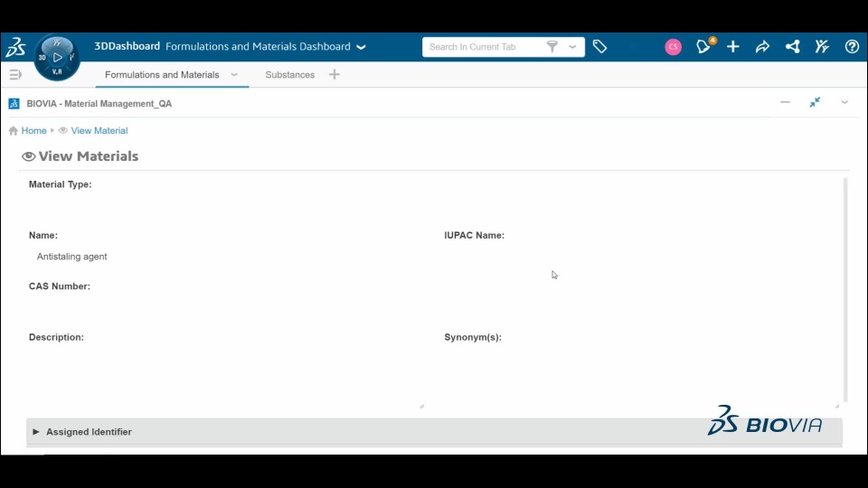
Task: Open the Formulations and Materials Dashboard dropdown
Action: pos(361,47)
